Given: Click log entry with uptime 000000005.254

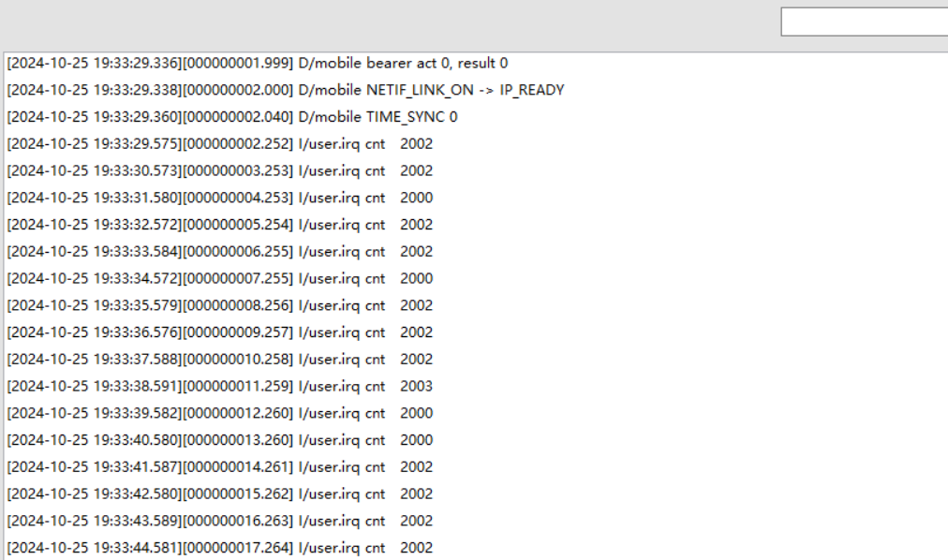Looking at the screenshot, I should pos(220,225).
